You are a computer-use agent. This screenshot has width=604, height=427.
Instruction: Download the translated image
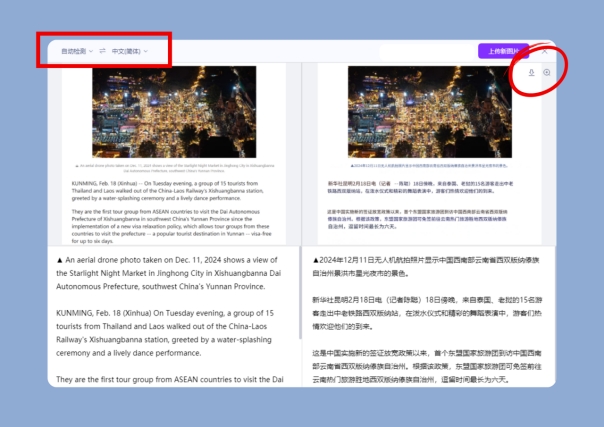[x=532, y=72]
